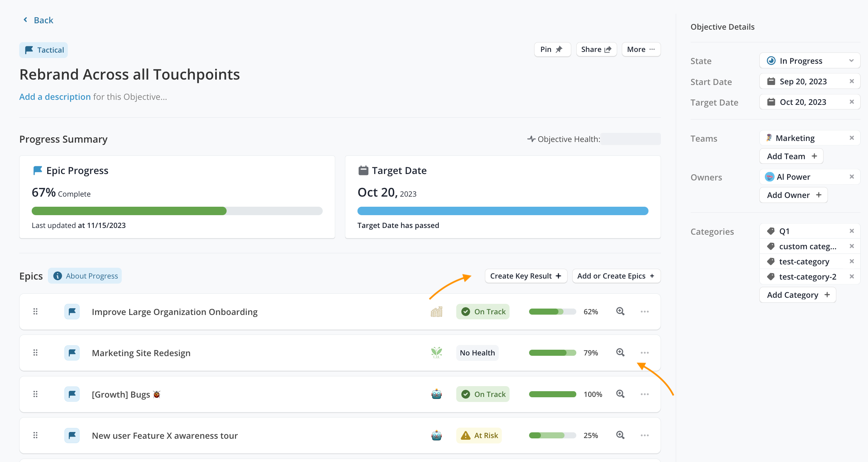Click the Epic Progress bar
Screen dimensions: 868x462
[x=177, y=211]
